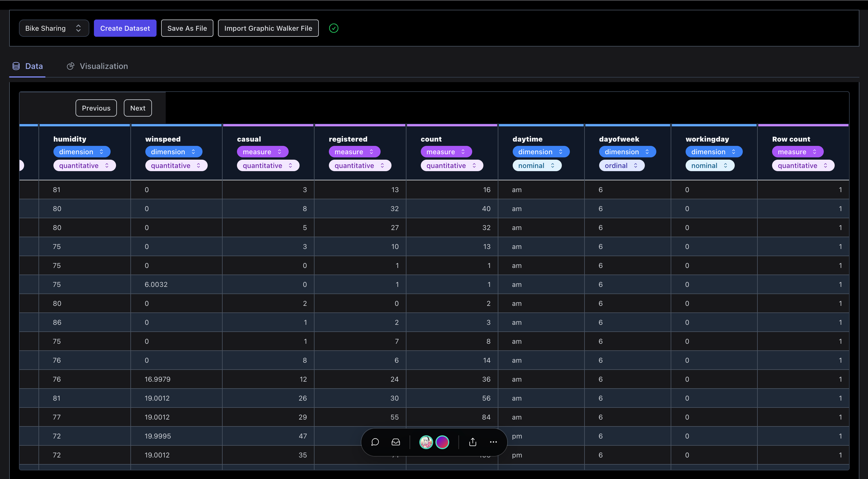Click the pie chart icon beside Visualization
868x479 pixels.
coord(70,66)
